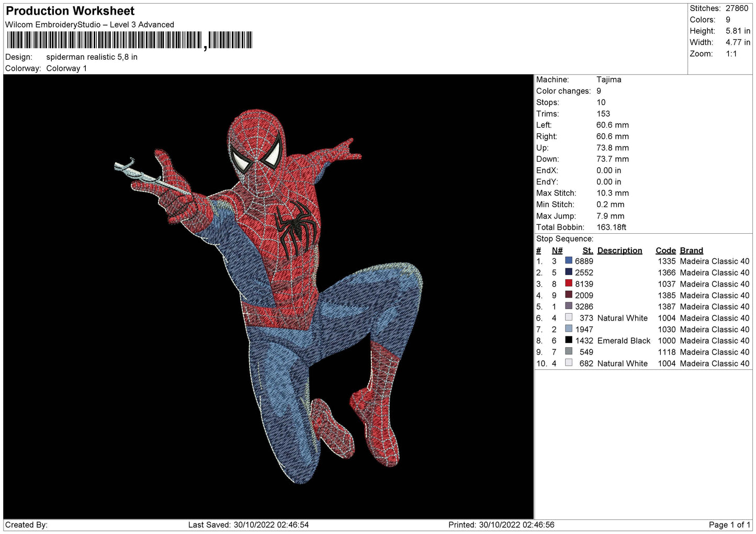Click 'Madeira Classic 40' in stop 7 row
The height and width of the screenshot is (534, 756).
715,330
